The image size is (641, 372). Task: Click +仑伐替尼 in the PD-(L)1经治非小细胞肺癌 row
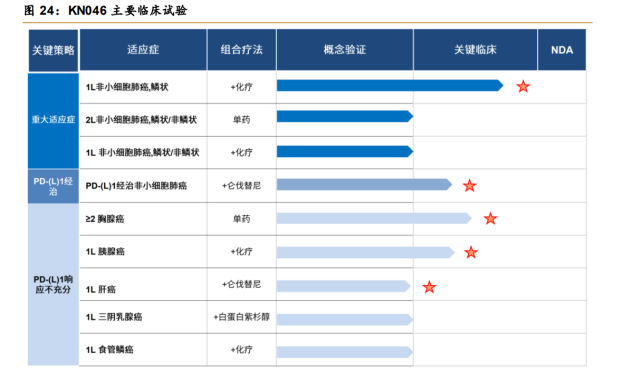click(x=242, y=186)
